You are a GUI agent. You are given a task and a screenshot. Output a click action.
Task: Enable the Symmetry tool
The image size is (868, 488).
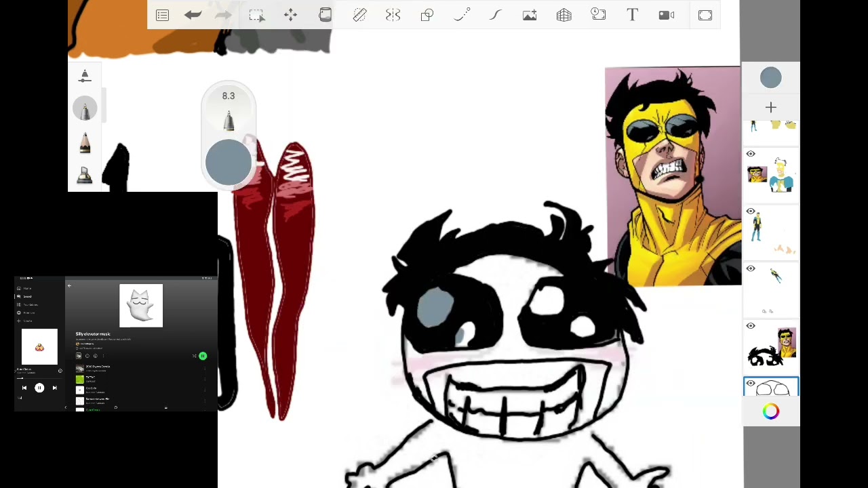point(393,15)
